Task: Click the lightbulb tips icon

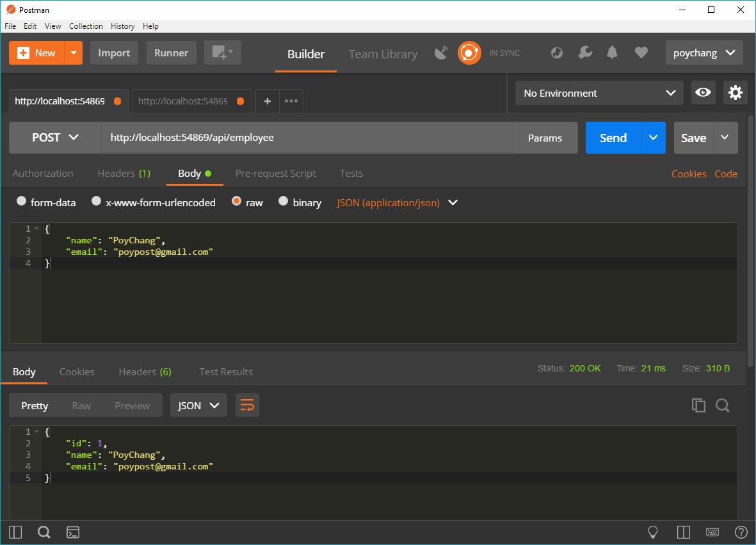Action: click(653, 532)
